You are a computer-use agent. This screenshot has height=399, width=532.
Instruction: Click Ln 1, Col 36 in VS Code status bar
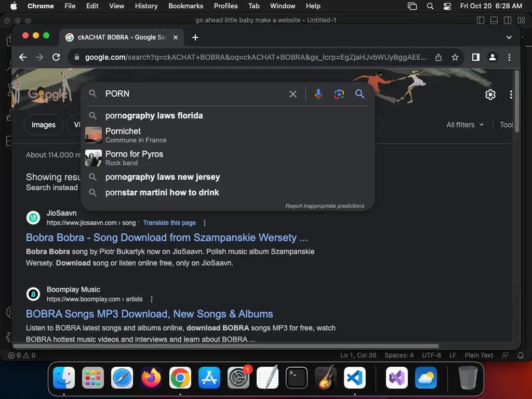(x=358, y=355)
